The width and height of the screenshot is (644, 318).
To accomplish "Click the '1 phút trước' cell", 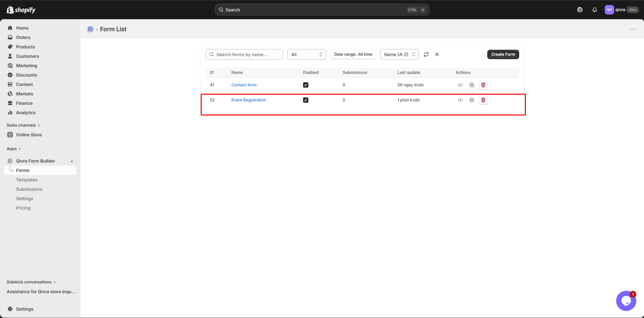I will (x=409, y=100).
